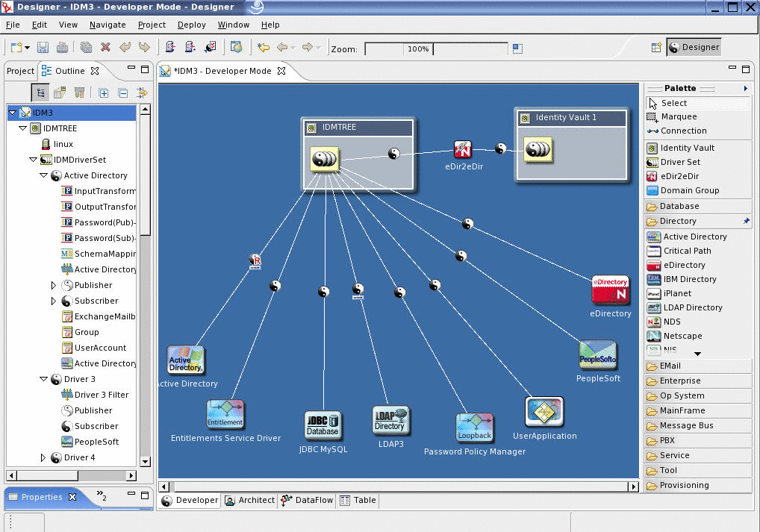This screenshot has height=532, width=760.
Task: Switch to the DataFlow view tab
Action: [308, 500]
